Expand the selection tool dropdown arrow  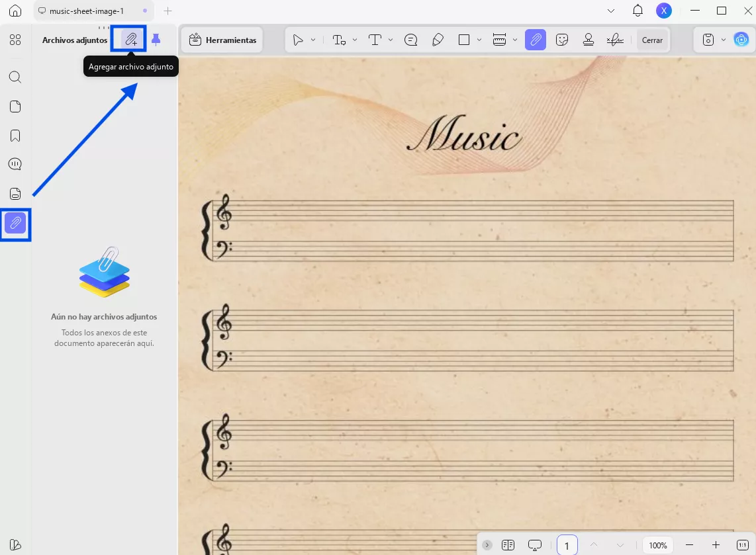tap(313, 40)
